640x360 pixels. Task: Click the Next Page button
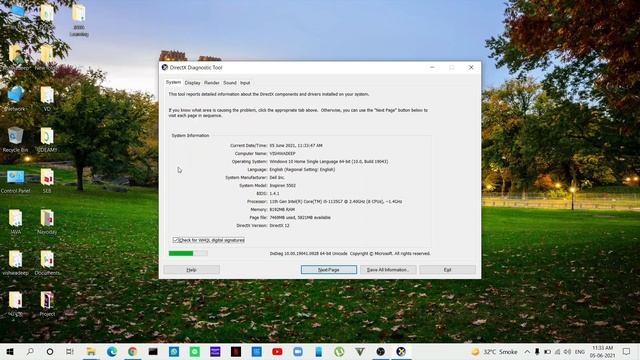[329, 270]
